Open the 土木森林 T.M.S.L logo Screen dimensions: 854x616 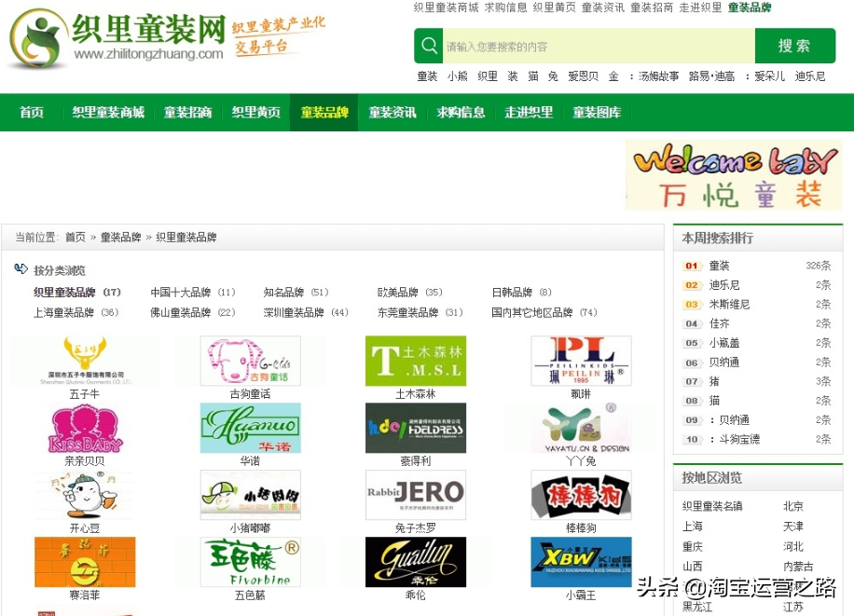tap(416, 361)
